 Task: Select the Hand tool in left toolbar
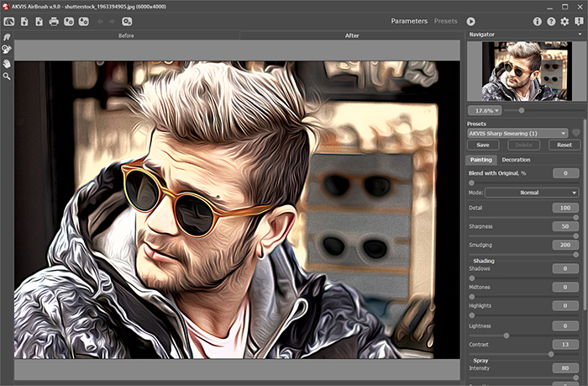pyautogui.click(x=7, y=63)
